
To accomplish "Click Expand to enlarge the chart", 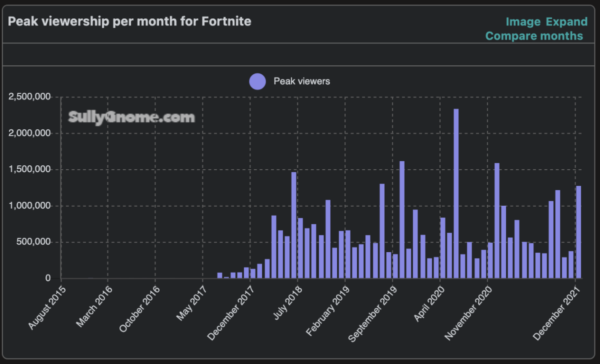I will click(567, 21).
